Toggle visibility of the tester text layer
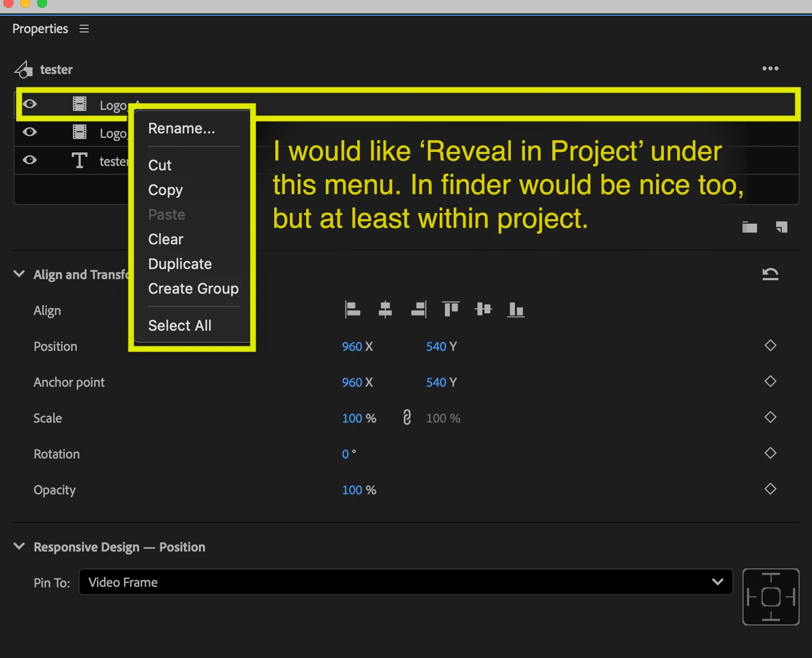The width and height of the screenshot is (812, 658). 30,160
